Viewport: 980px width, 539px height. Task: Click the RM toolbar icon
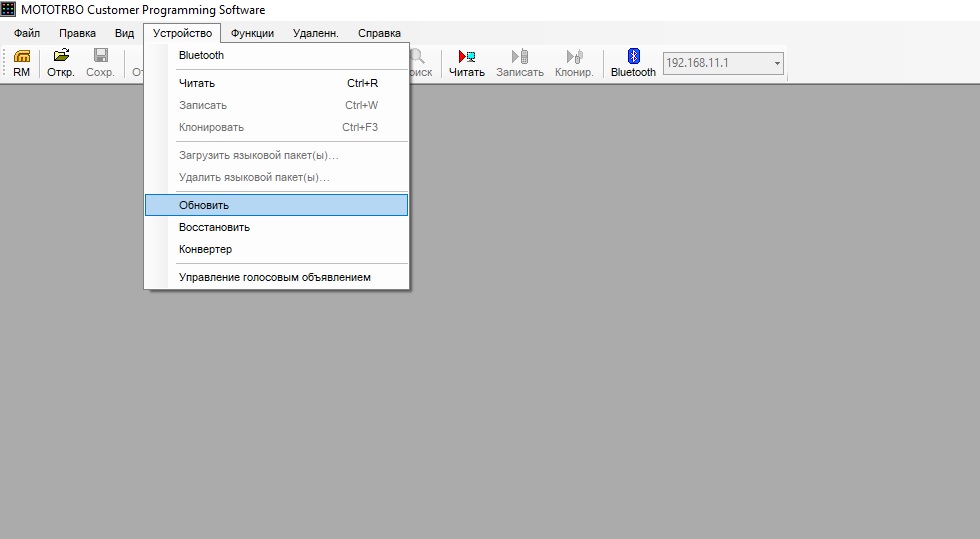click(x=21, y=63)
